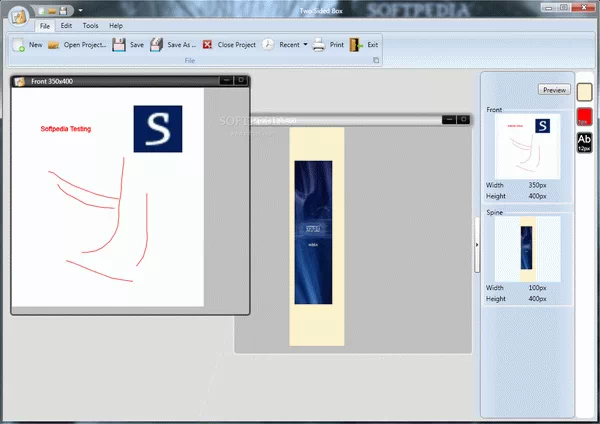Viewport: 600px width, 424px height.
Task: Open the Ab text font tool
Action: point(584,142)
